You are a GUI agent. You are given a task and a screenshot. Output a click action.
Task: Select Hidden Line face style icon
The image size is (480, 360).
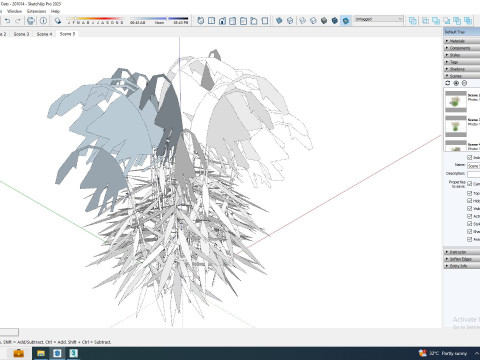313,21
